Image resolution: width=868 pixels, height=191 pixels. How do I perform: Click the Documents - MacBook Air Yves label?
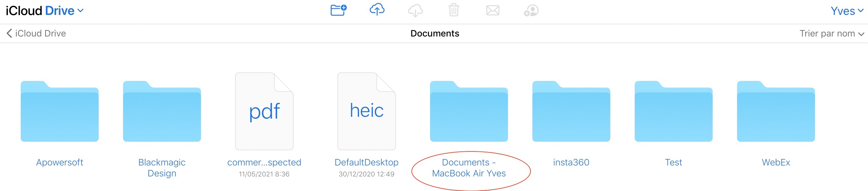pyautogui.click(x=469, y=168)
